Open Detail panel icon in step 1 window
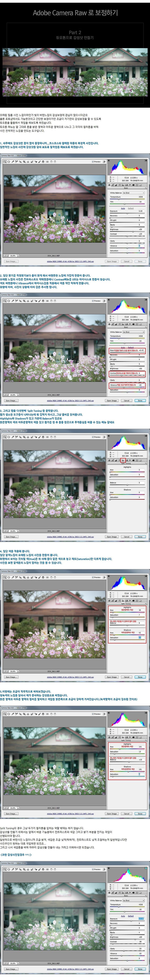This screenshot has height=980, width=150. point(116,185)
